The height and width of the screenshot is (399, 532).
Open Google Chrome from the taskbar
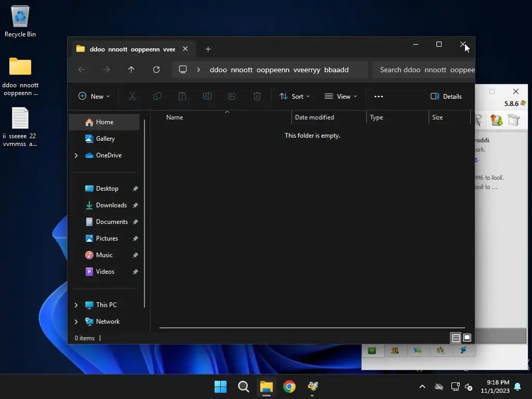289,387
